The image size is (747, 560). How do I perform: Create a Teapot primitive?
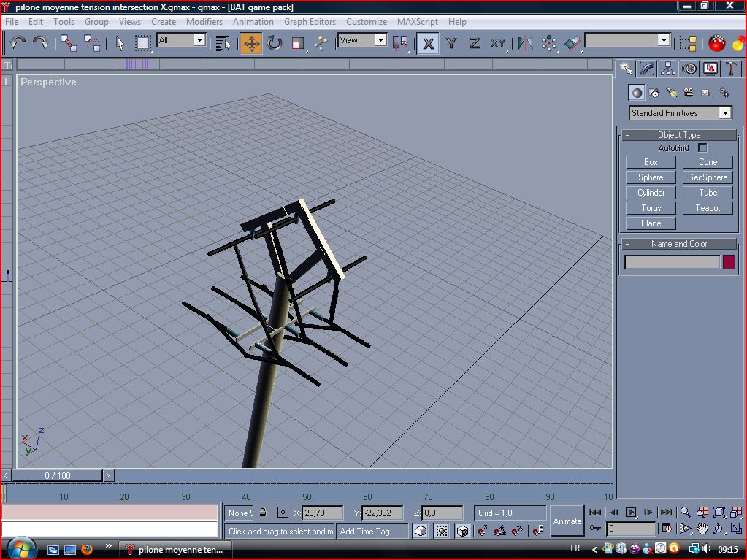click(x=708, y=208)
